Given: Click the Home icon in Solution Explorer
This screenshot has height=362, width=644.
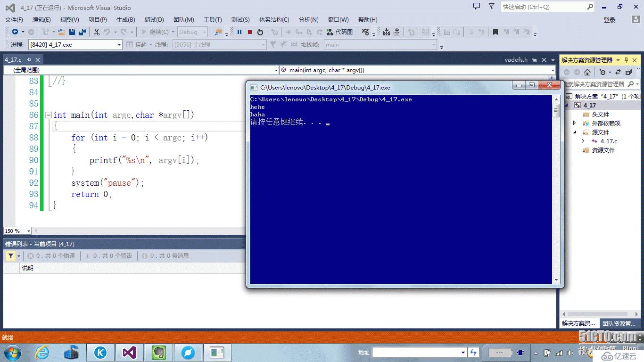Looking at the screenshot, I should [587, 72].
